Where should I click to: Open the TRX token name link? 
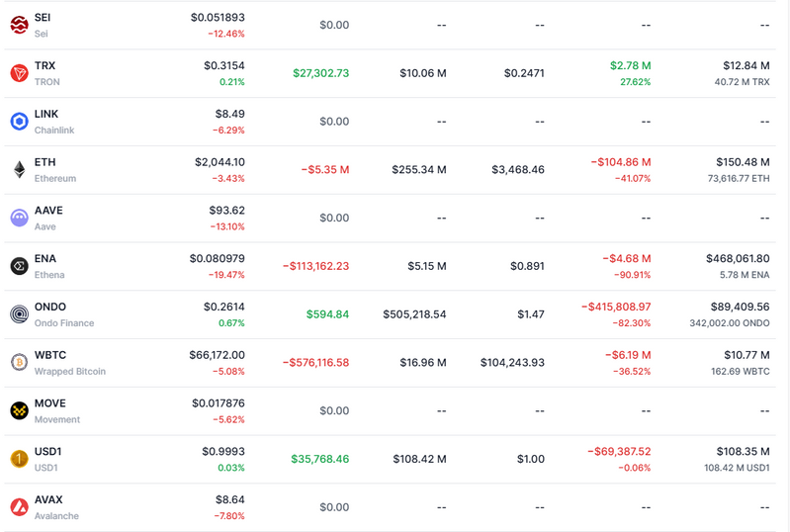pos(44,66)
